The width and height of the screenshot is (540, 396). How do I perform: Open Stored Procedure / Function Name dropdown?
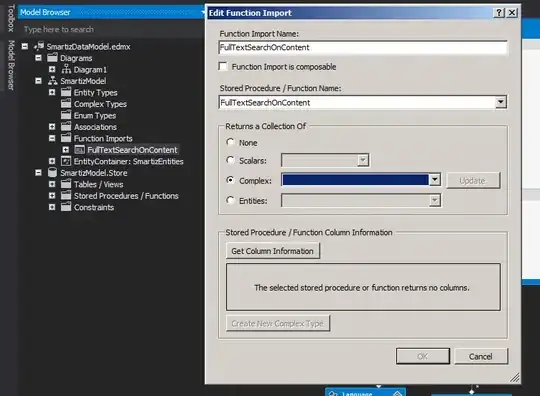click(x=501, y=102)
